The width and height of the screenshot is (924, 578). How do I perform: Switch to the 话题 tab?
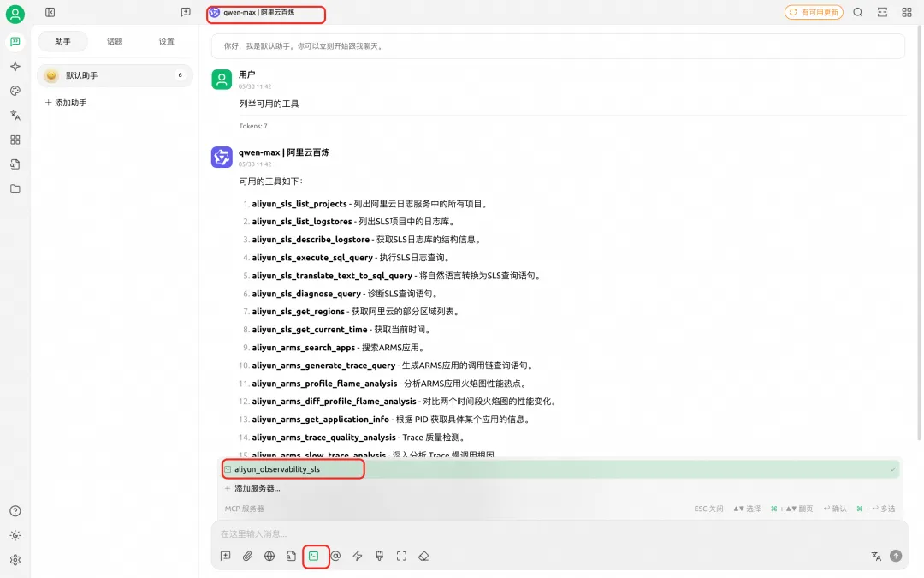point(114,40)
